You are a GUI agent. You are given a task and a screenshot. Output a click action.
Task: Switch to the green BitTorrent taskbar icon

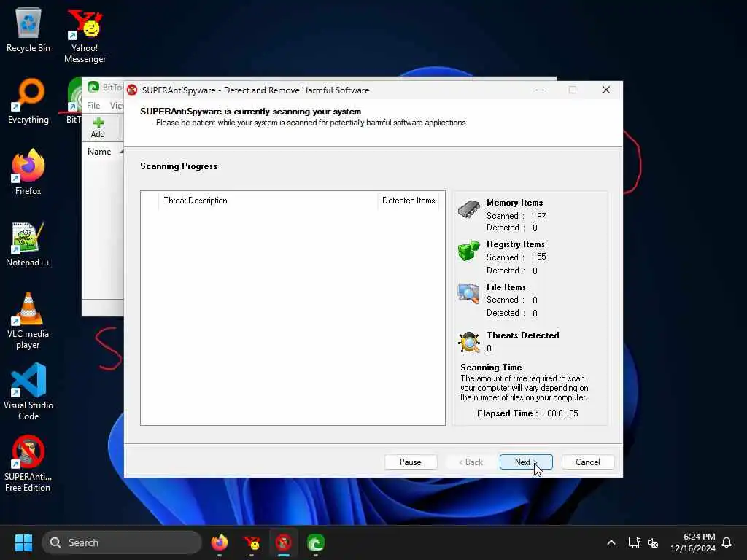[315, 542]
